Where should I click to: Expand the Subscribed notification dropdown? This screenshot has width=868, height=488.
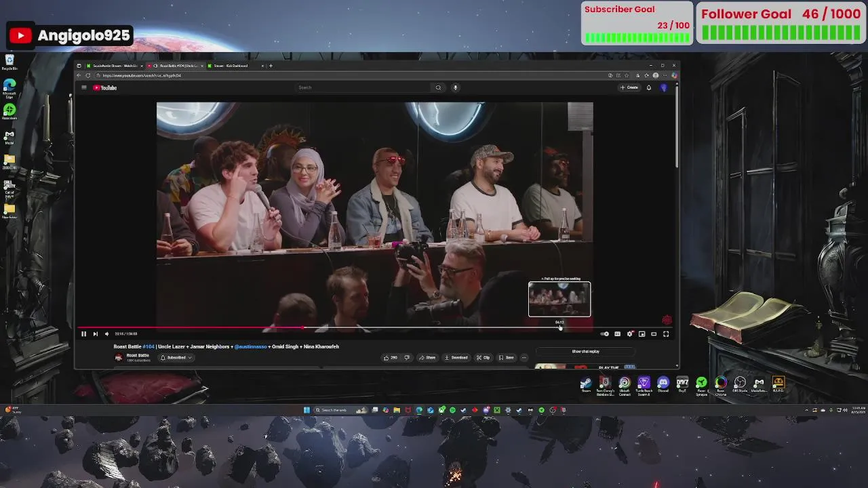[x=176, y=357]
